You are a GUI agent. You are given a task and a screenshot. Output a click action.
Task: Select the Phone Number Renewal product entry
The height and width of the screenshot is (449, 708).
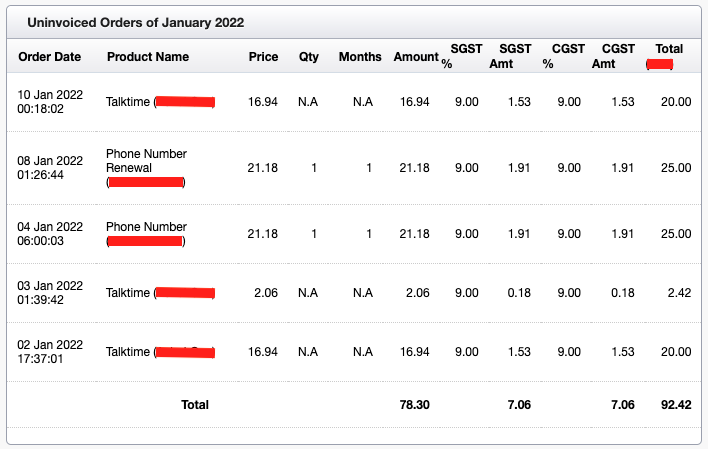pyautogui.click(x=146, y=161)
